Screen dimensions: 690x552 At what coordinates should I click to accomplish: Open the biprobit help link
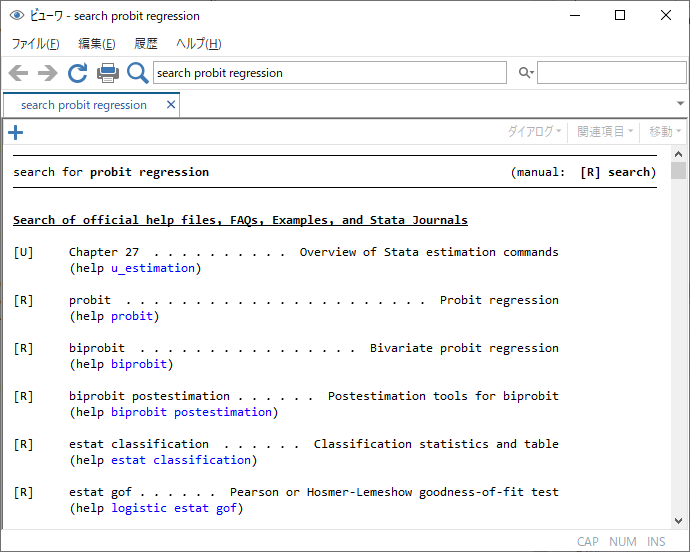click(x=139, y=364)
